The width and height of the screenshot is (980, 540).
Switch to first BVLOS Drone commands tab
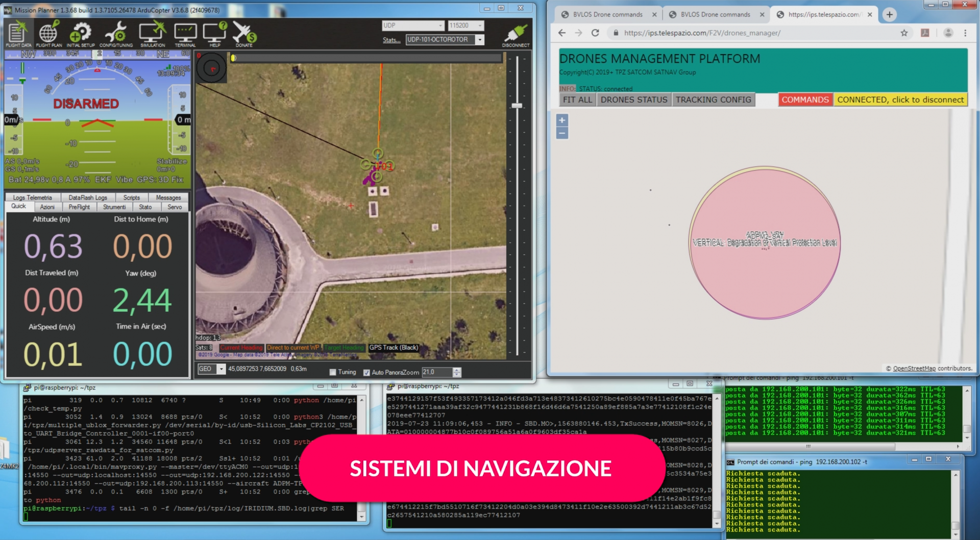(x=607, y=14)
